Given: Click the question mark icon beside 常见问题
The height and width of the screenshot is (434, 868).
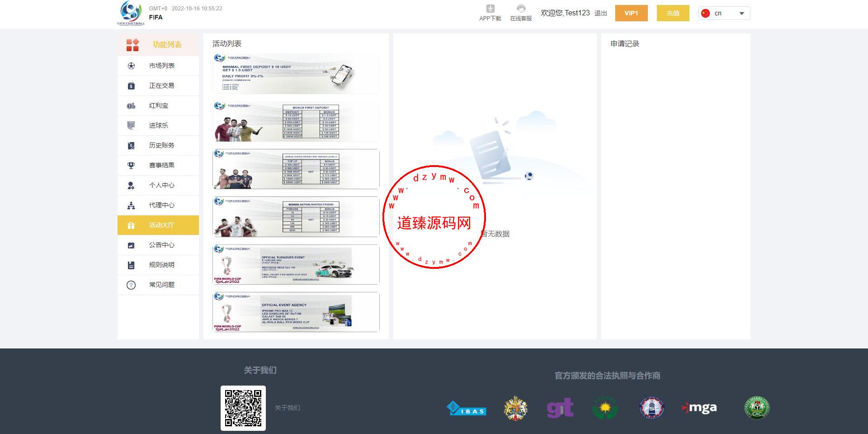Looking at the screenshot, I should point(131,285).
